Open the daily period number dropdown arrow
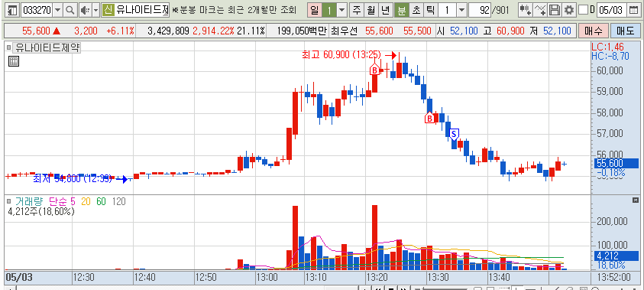This screenshot has width=644, height=290. pos(341,10)
